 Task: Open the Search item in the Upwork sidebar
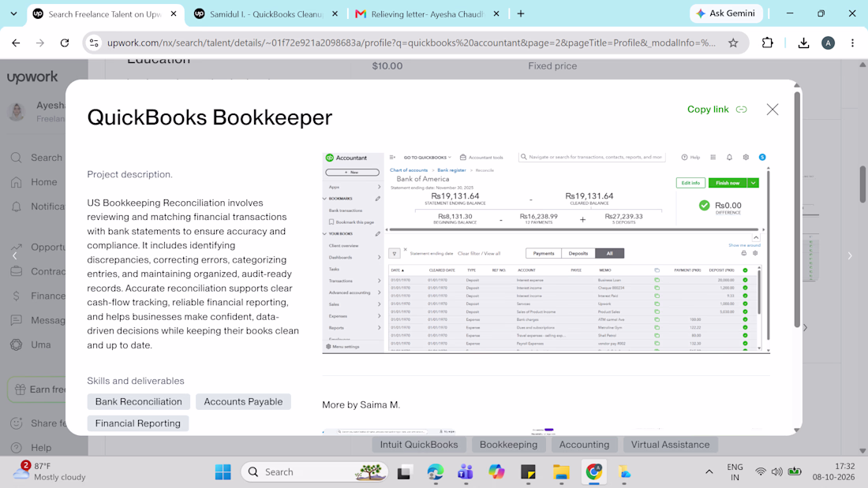(x=36, y=158)
